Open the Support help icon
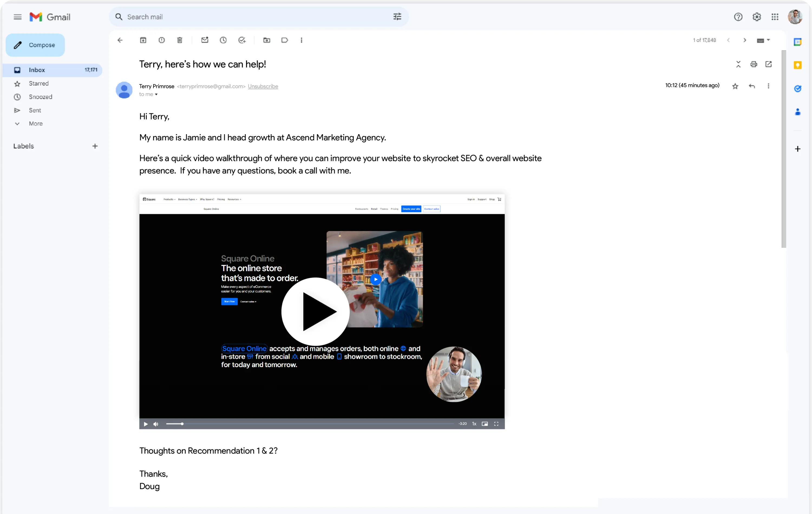Screen dimensions: 812x514 click(x=738, y=17)
